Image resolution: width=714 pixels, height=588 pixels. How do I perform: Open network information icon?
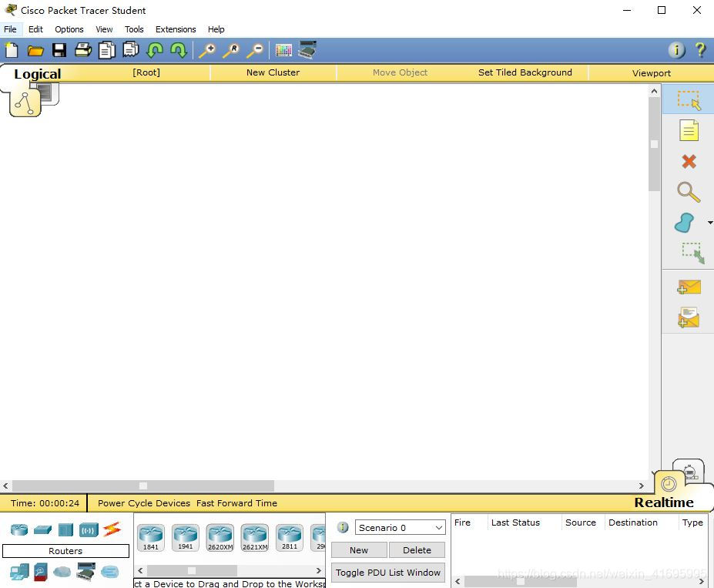(676, 49)
